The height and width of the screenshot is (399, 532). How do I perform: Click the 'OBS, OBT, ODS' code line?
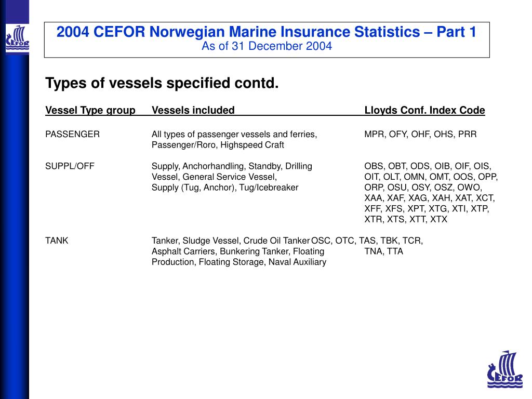(428, 166)
